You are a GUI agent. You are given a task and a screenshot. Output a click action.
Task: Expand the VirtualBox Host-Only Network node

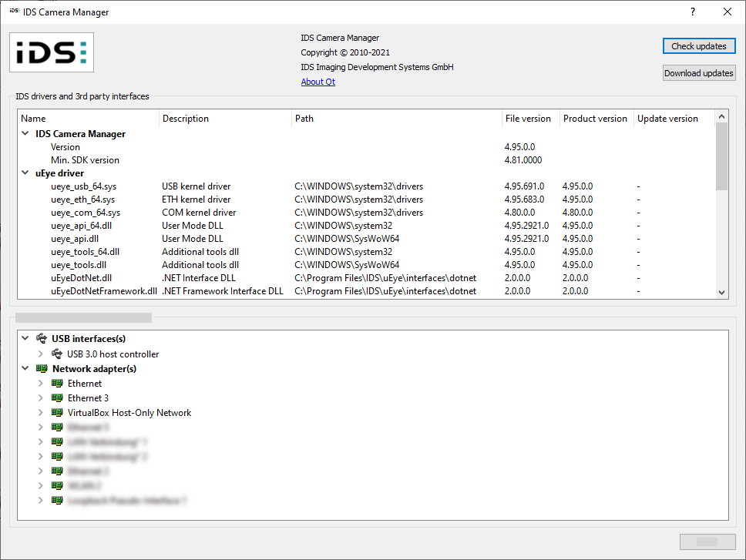40,413
